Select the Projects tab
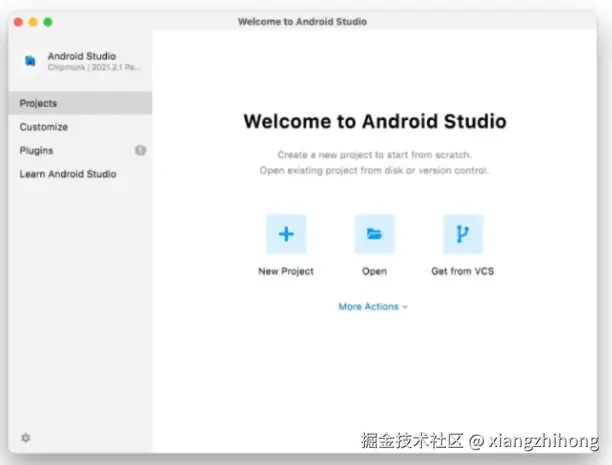 [x=80, y=103]
